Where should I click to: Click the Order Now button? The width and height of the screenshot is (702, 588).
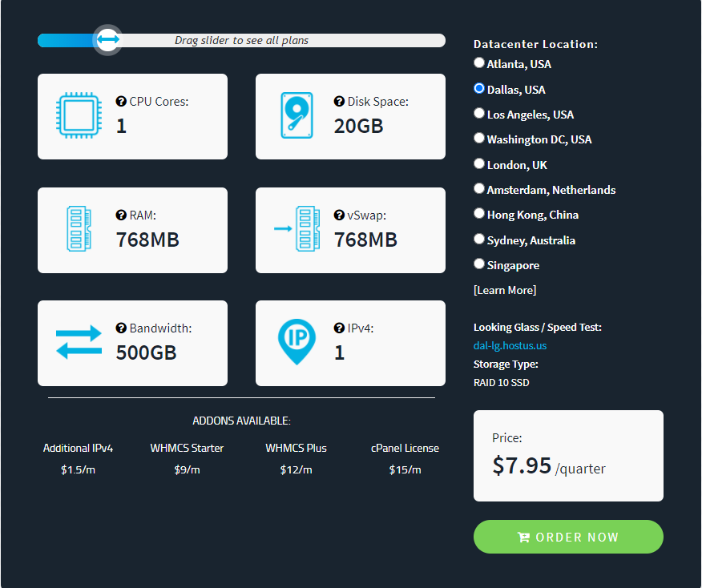(568, 537)
